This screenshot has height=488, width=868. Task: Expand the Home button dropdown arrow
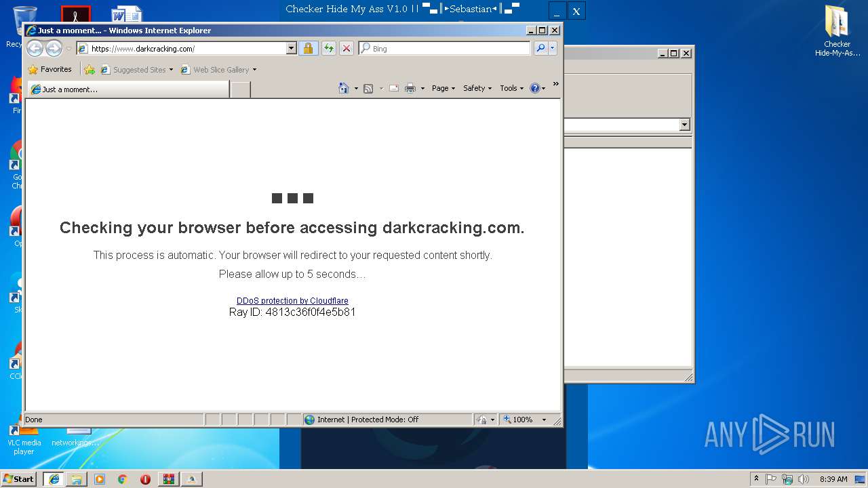tap(356, 88)
